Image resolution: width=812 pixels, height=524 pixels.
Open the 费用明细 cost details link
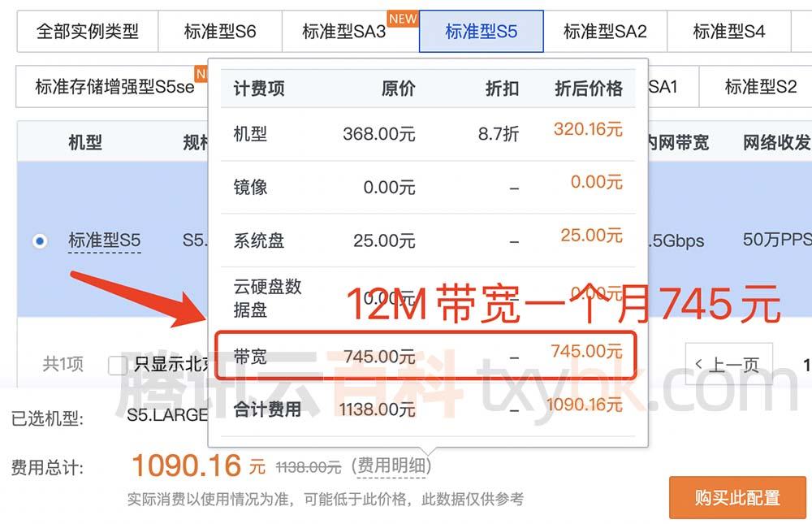391,466
